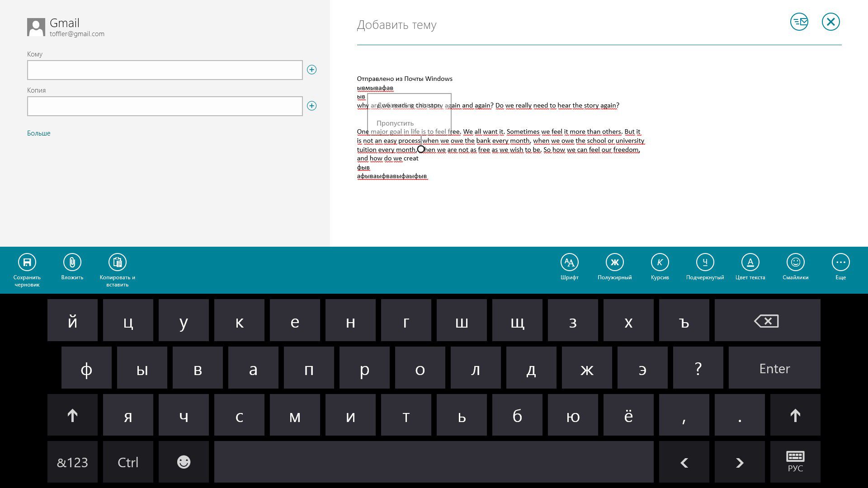The width and height of the screenshot is (868, 488).
Task: Toggle Bold (Полужирный) formatting
Action: [x=615, y=262]
